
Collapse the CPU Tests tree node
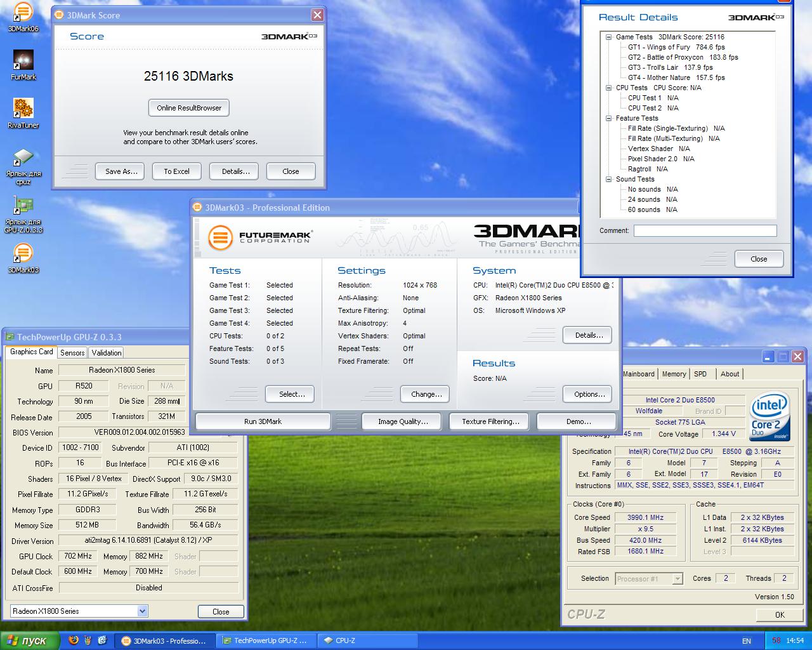point(608,88)
